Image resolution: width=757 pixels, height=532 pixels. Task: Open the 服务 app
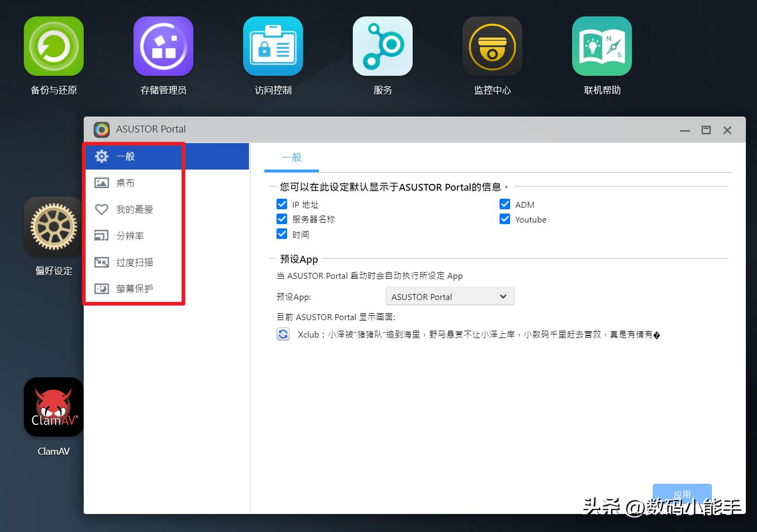pyautogui.click(x=382, y=46)
